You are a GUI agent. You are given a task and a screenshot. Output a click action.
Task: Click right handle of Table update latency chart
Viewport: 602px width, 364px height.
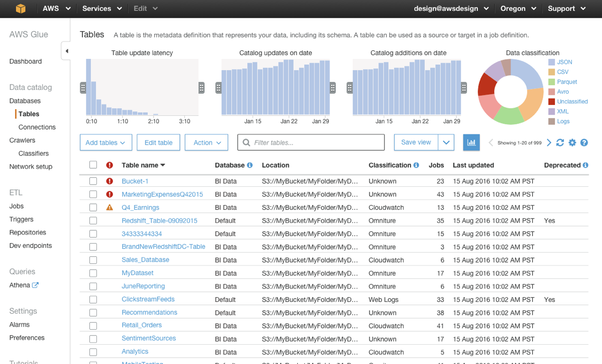click(201, 88)
